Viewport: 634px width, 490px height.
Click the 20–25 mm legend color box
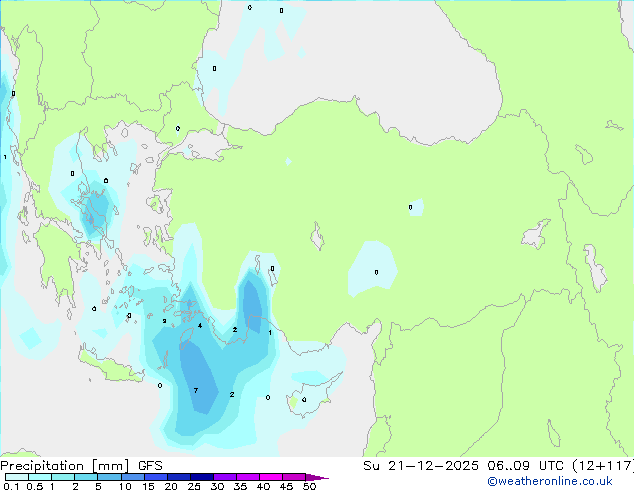[178, 477]
